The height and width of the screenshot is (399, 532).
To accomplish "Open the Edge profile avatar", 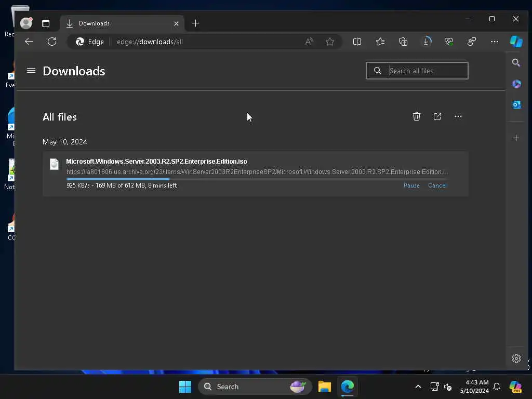I will pyautogui.click(x=26, y=23).
